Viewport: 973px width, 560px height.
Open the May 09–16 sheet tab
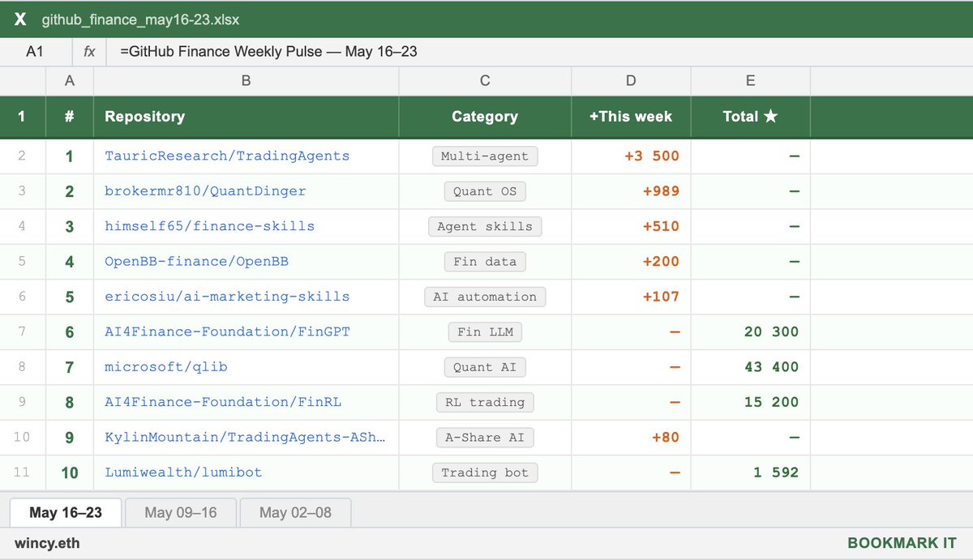(181, 512)
